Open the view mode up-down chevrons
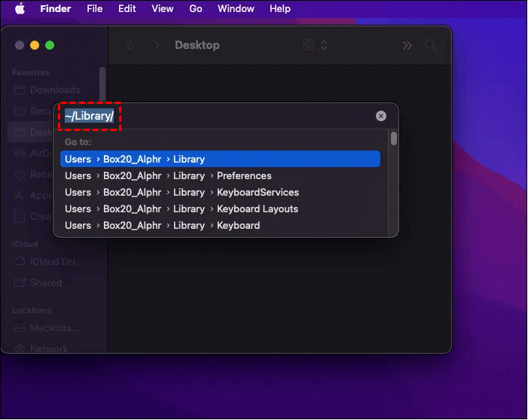 [x=324, y=45]
